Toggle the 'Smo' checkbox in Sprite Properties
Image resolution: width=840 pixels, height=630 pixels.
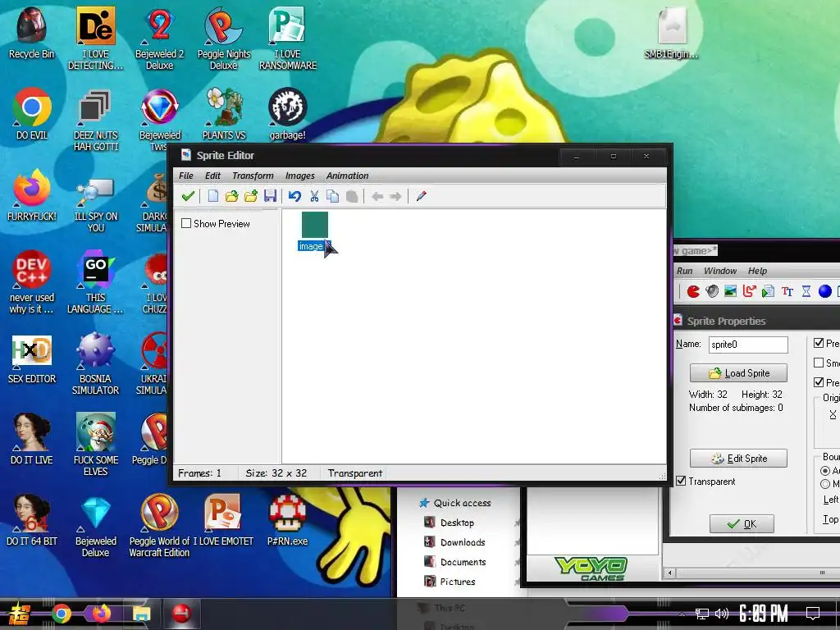click(819, 363)
